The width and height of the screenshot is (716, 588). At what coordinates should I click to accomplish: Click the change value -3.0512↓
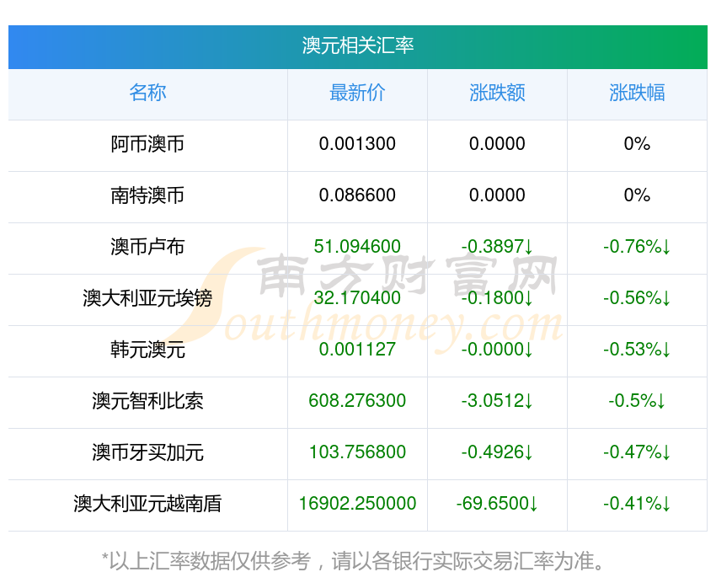(497, 401)
